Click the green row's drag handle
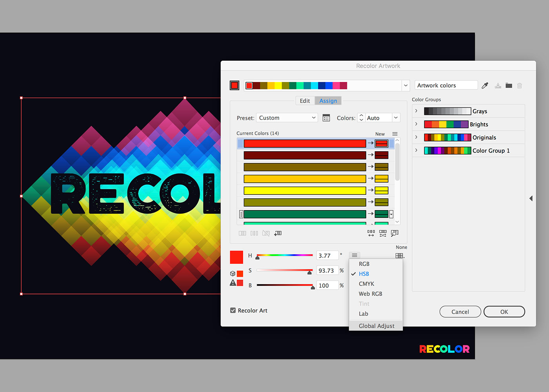This screenshot has height=392, width=549. (241, 214)
